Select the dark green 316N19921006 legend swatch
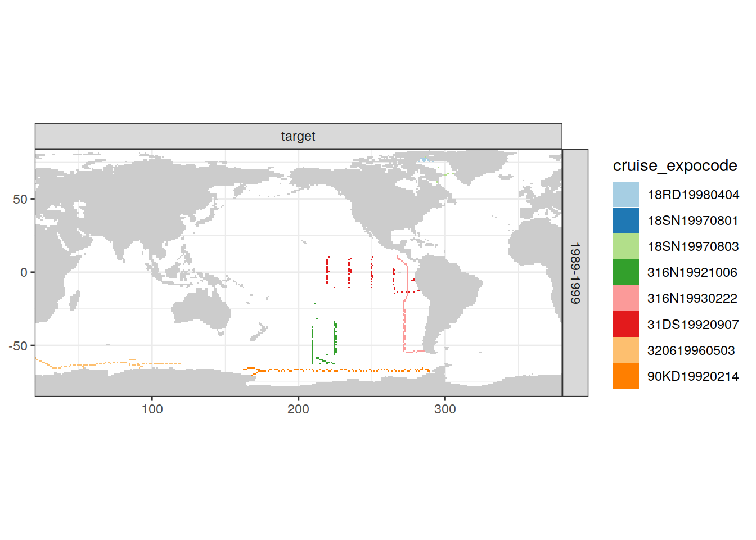 [x=625, y=272]
